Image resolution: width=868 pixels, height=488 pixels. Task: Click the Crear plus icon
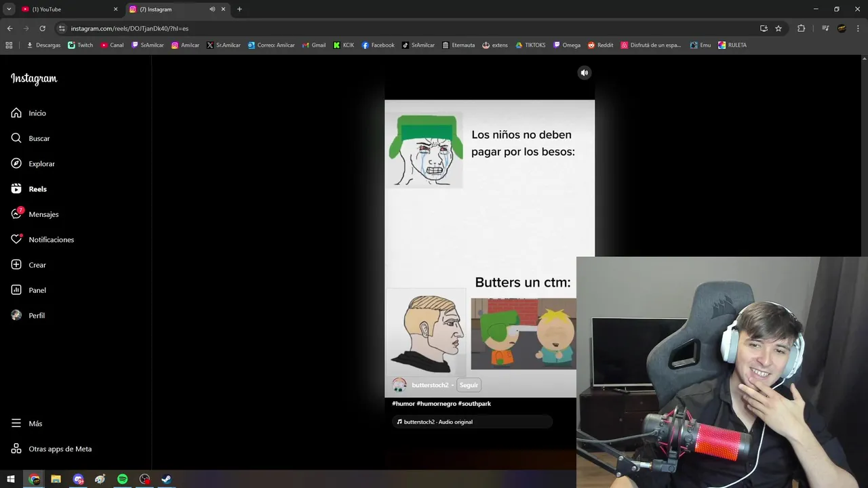(16, 265)
